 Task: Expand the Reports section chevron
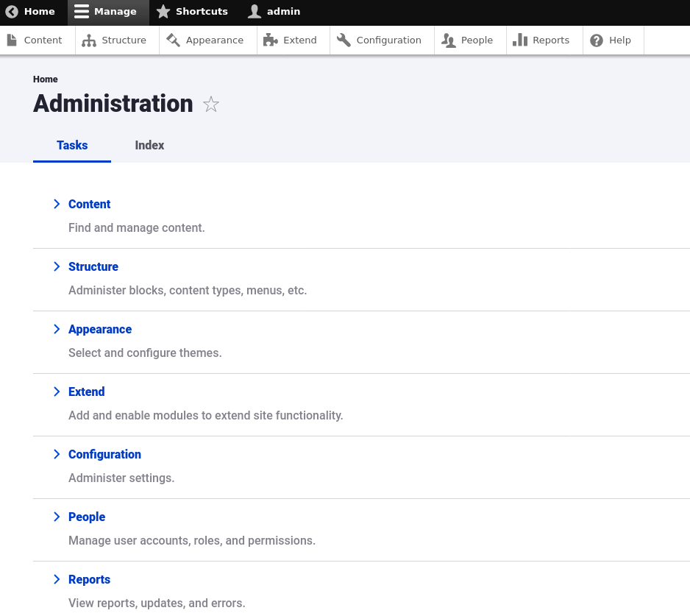pyautogui.click(x=57, y=579)
